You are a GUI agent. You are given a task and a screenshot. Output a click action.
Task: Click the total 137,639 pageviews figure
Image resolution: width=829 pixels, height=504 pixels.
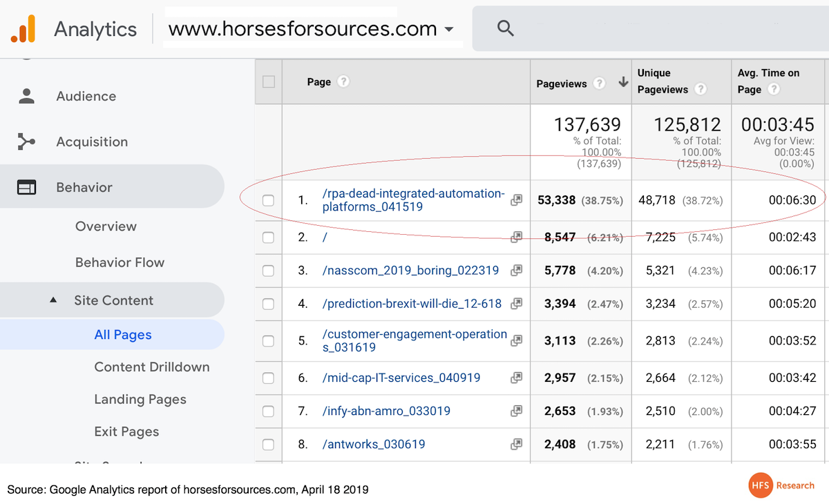(587, 125)
